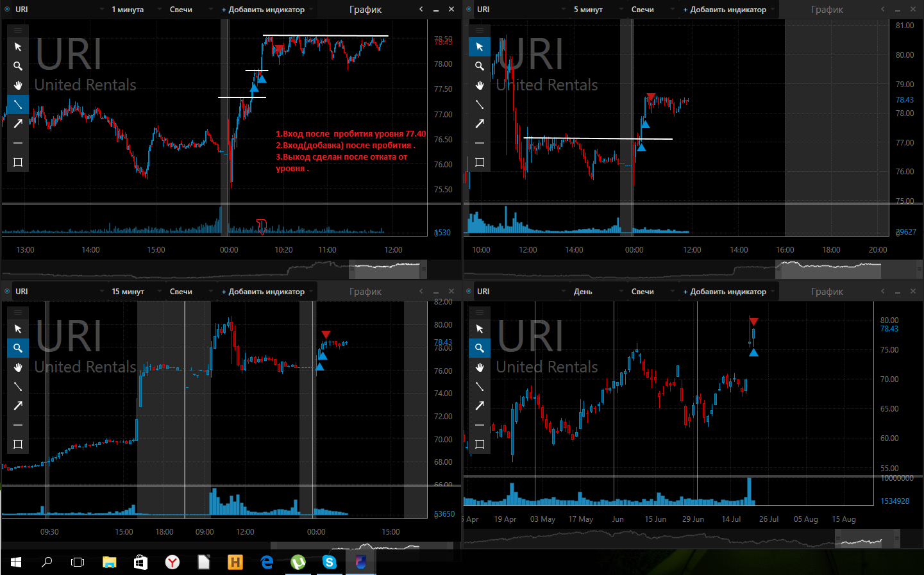Select the cursor tool in 5 минут chart
924x575 pixels.
pos(480,47)
